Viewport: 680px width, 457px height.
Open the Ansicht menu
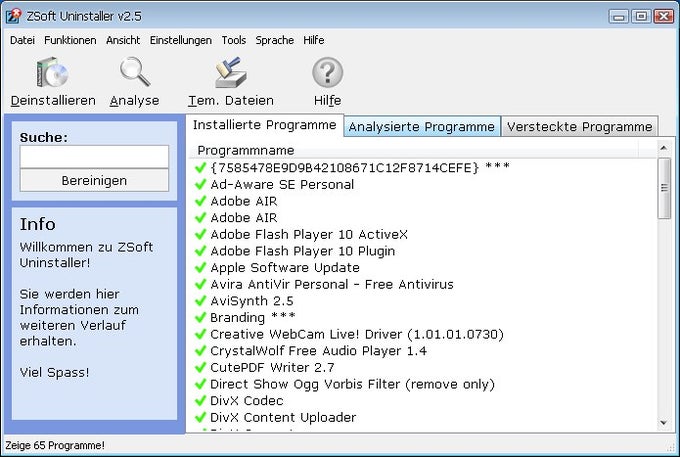click(x=123, y=40)
